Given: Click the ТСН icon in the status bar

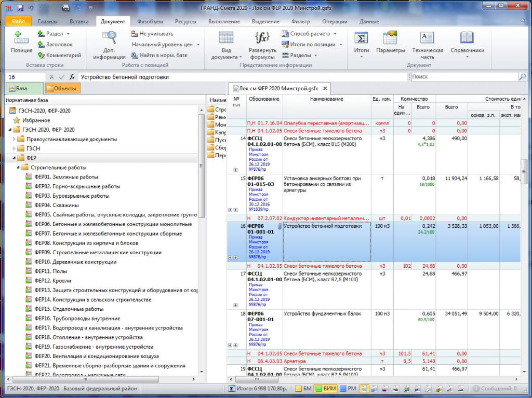Looking at the screenshot, I should [396, 389].
